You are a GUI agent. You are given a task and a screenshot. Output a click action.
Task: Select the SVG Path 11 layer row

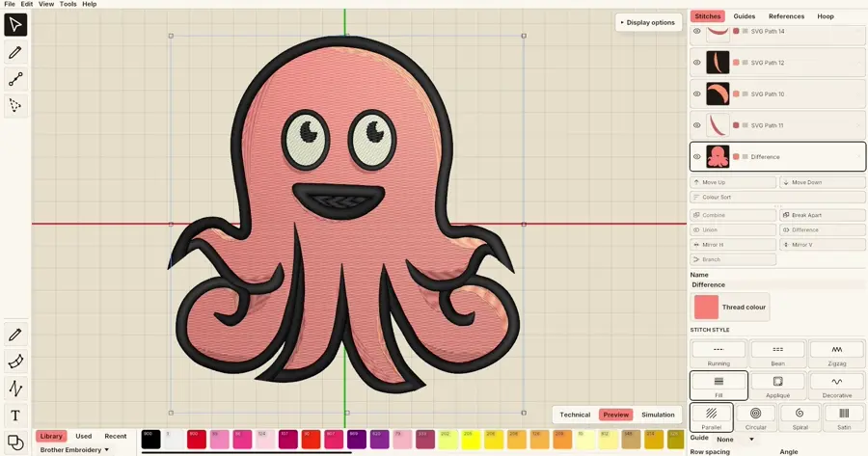[777, 125]
